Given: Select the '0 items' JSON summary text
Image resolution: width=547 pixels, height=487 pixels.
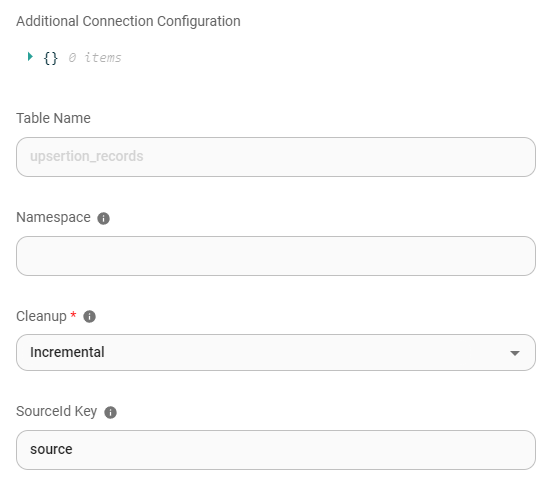Looking at the screenshot, I should point(95,58).
